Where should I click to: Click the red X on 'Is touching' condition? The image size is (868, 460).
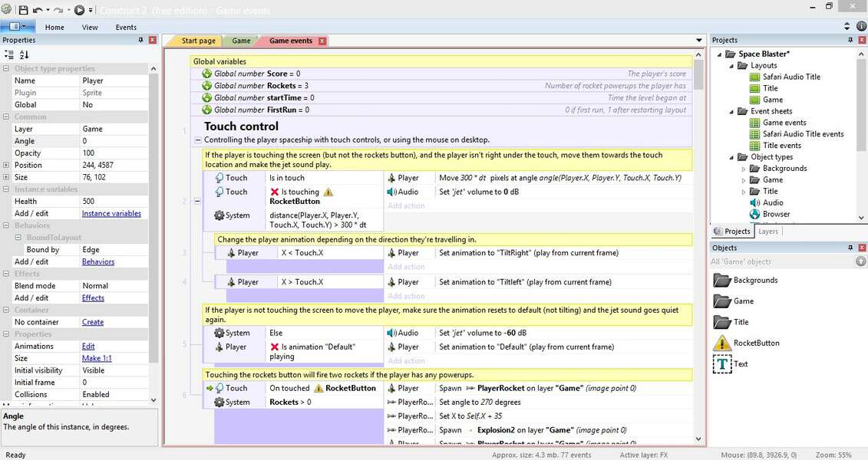tap(275, 192)
